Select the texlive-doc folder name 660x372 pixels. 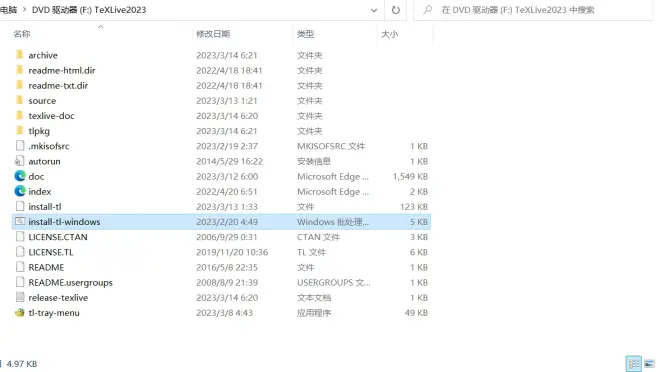[x=51, y=116]
